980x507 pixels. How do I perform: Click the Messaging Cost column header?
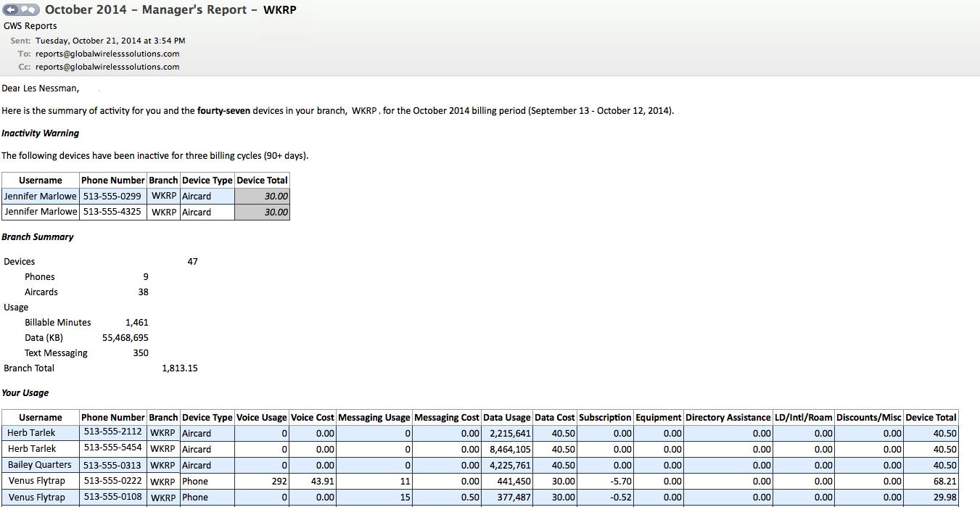[x=447, y=418]
